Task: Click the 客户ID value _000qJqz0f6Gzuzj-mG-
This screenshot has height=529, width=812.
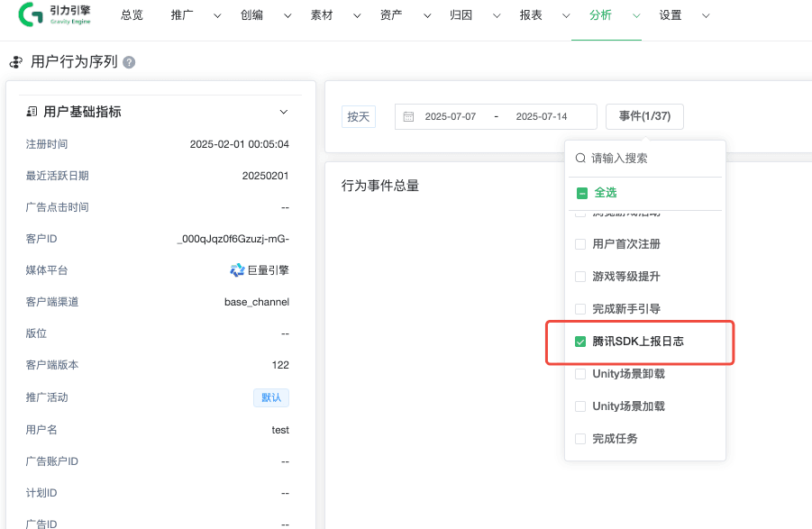Action: [233, 239]
